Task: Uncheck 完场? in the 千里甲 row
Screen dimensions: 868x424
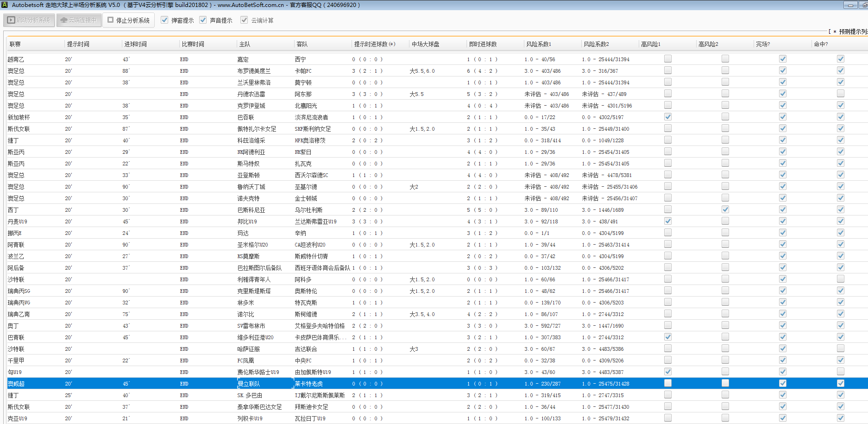Action: click(x=782, y=360)
